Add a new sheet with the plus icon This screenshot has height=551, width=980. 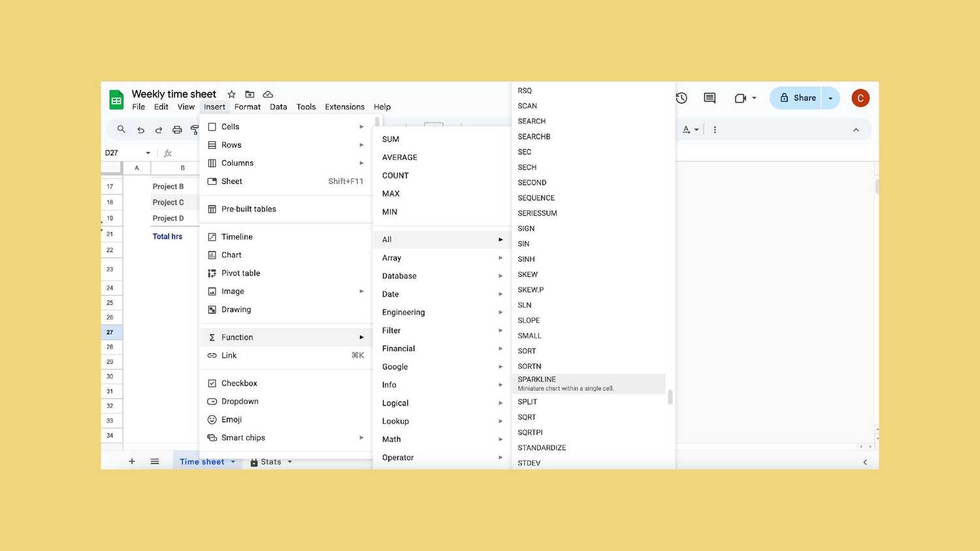coord(131,462)
